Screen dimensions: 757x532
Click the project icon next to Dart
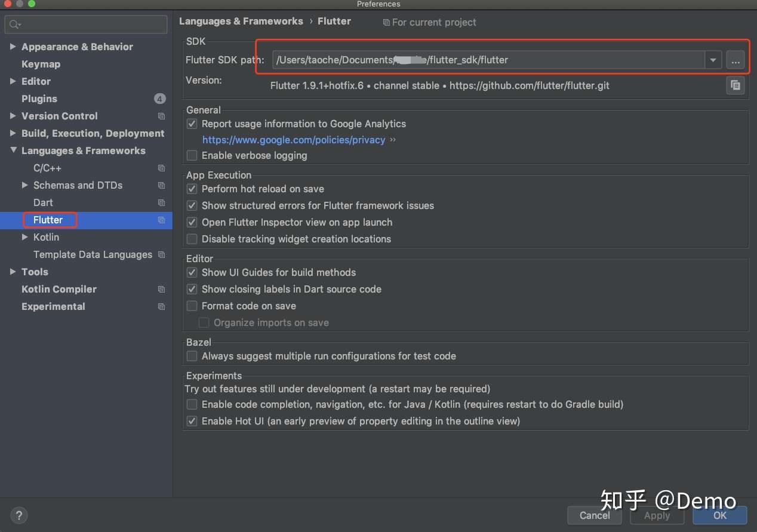pyautogui.click(x=161, y=202)
